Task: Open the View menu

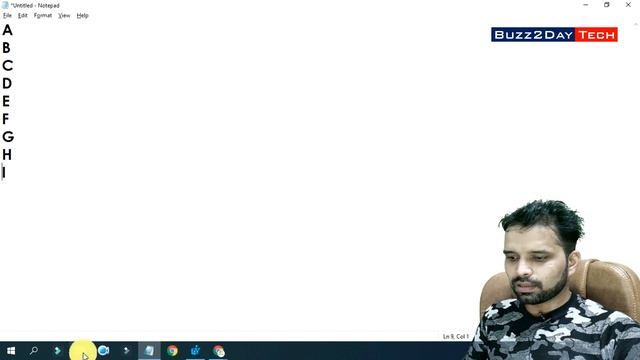Action: [64, 16]
